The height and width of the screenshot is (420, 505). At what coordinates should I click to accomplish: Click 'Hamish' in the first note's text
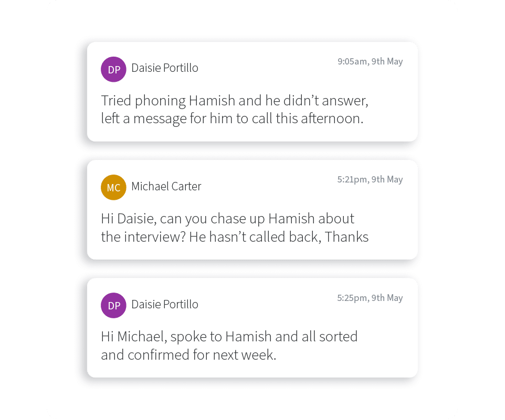[x=212, y=101]
